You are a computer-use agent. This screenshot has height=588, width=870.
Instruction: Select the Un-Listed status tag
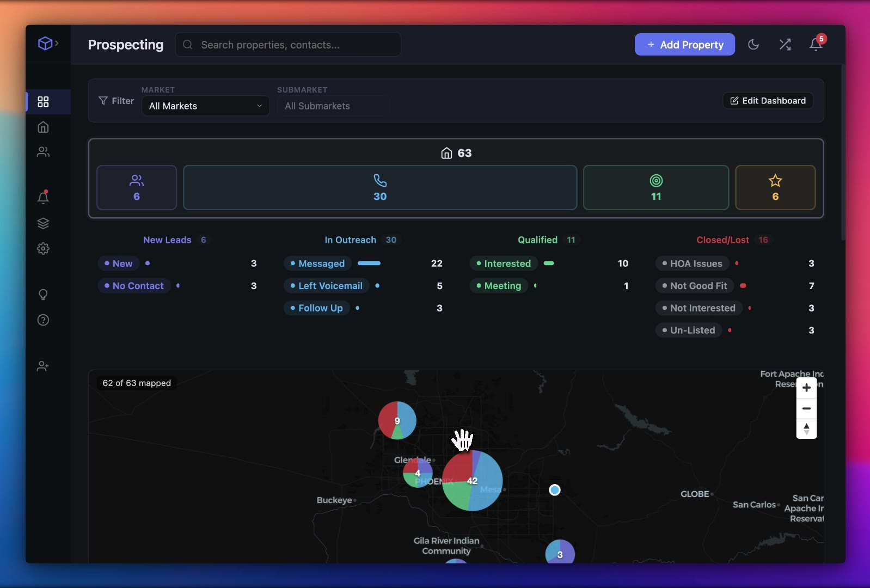(x=688, y=330)
